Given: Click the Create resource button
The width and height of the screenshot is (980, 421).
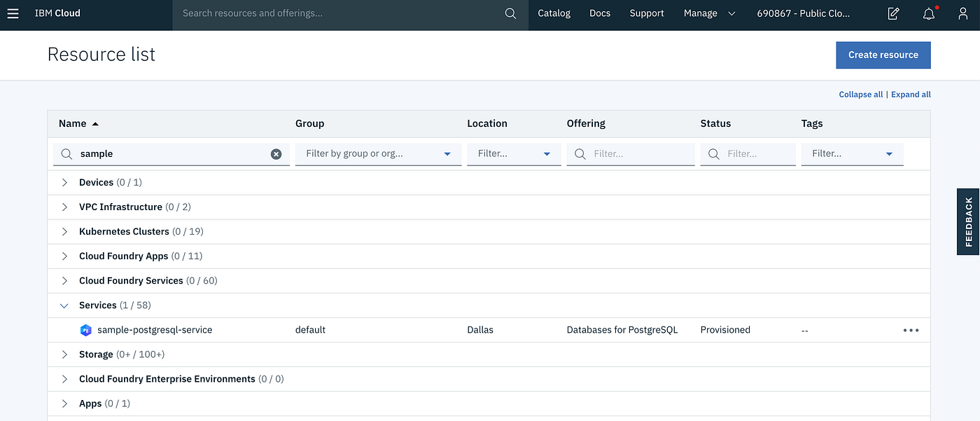Looking at the screenshot, I should pos(883,55).
